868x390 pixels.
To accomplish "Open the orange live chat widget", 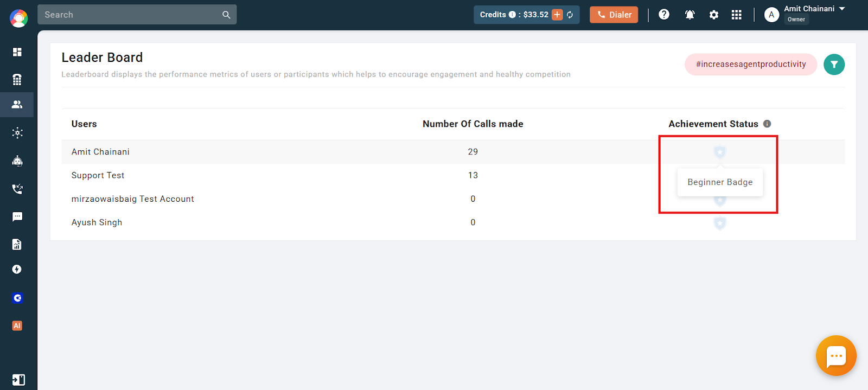I will click(836, 356).
